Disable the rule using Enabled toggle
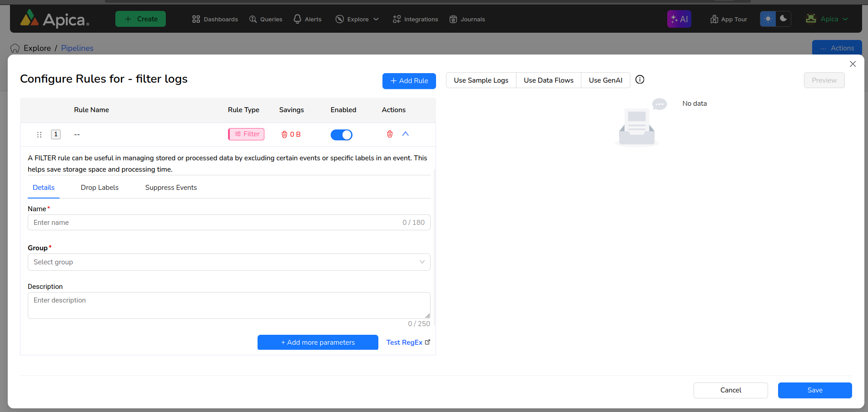 (341, 135)
